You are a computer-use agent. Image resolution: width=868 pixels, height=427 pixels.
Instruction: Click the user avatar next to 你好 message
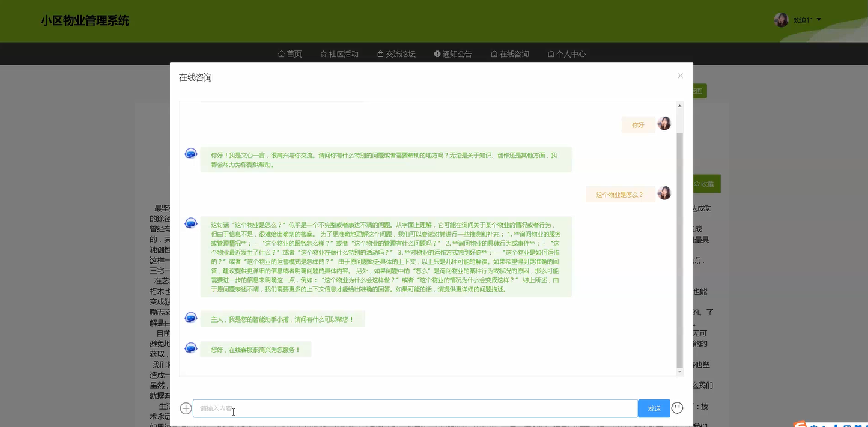pos(664,123)
